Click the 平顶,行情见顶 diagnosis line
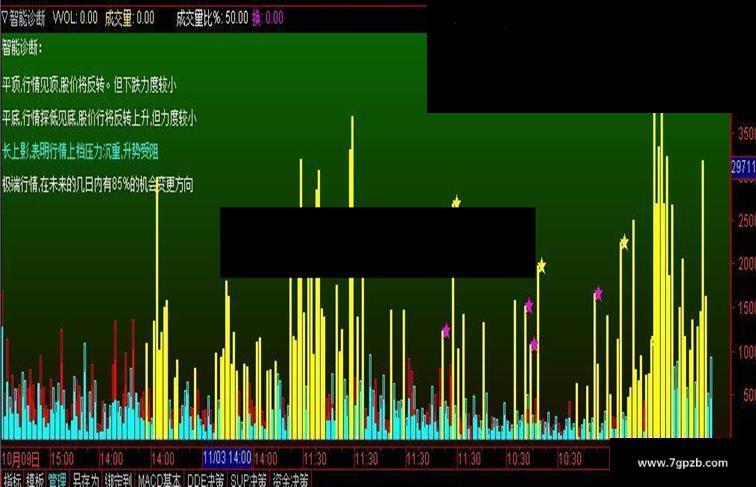This screenshot has width=756, height=487. click(x=89, y=85)
